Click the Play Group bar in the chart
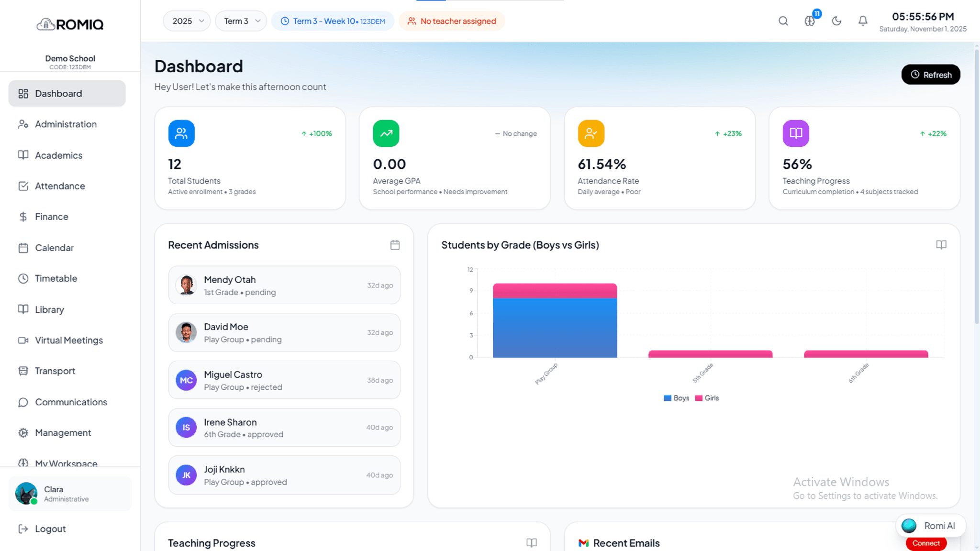 point(555,320)
